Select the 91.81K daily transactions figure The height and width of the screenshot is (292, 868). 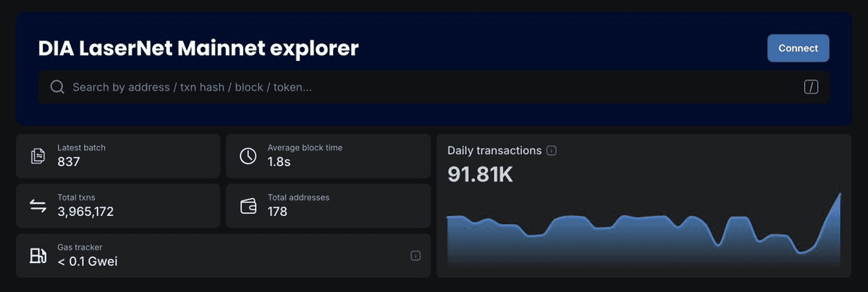(x=480, y=175)
